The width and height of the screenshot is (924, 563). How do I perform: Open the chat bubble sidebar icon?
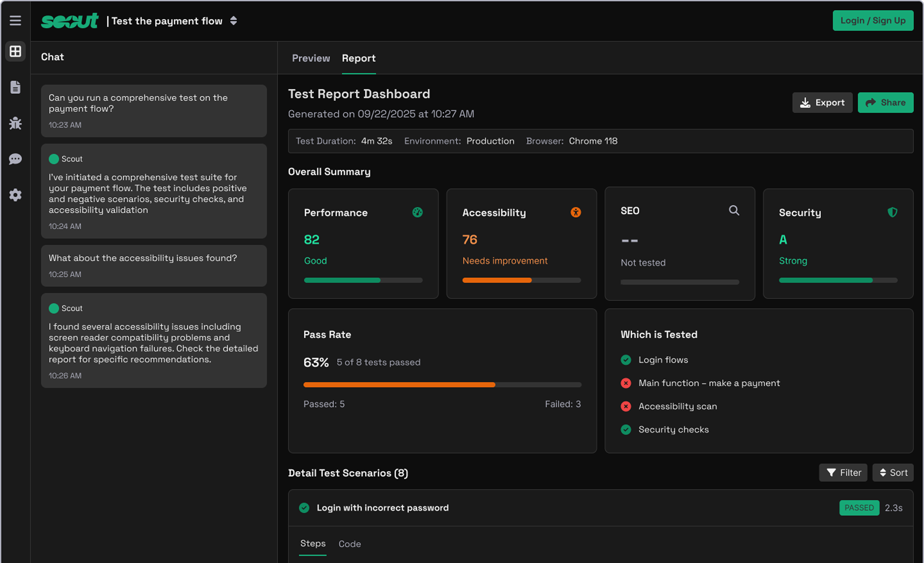[15, 159]
